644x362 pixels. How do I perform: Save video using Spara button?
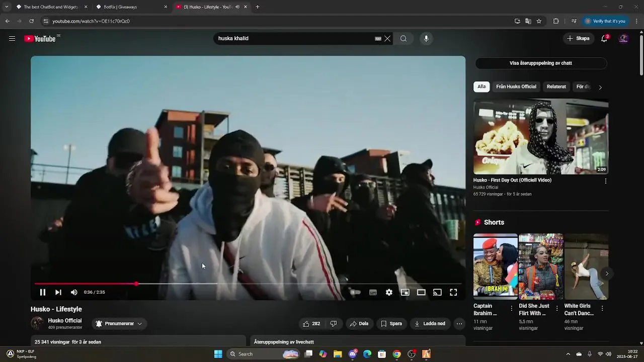point(391,324)
